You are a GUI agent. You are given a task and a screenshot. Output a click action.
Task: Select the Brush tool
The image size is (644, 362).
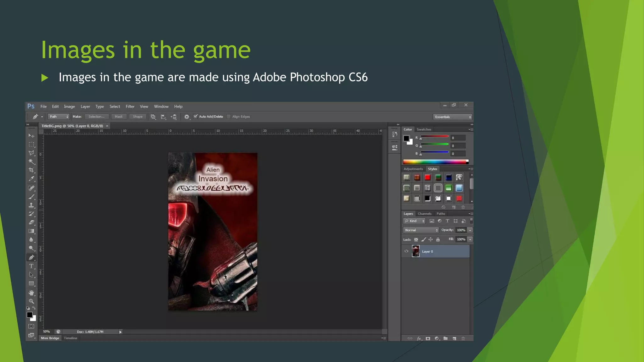(31, 197)
